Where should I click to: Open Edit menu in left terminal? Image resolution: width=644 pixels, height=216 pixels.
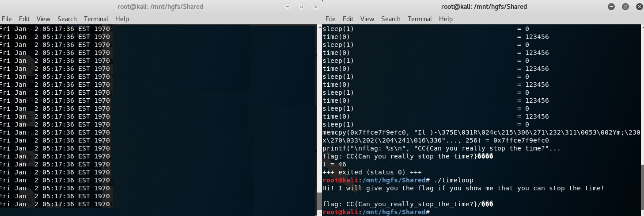(24, 19)
